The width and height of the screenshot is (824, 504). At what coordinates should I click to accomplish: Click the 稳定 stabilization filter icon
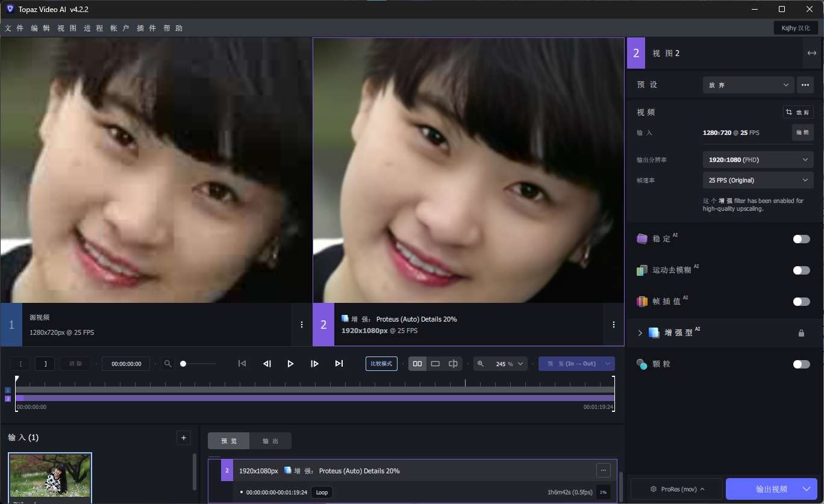[642, 239]
